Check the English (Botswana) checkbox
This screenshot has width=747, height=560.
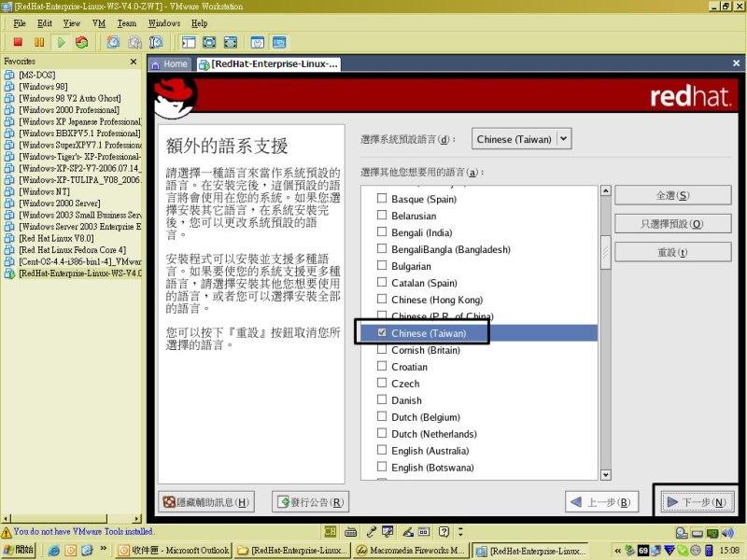coord(382,466)
